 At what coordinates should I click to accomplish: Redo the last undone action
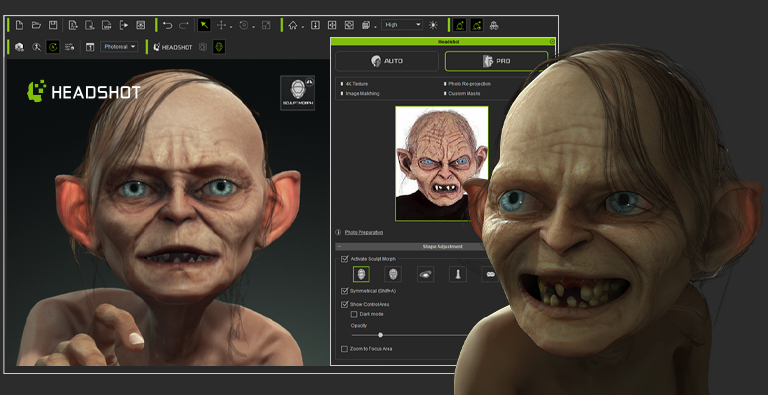pyautogui.click(x=184, y=25)
